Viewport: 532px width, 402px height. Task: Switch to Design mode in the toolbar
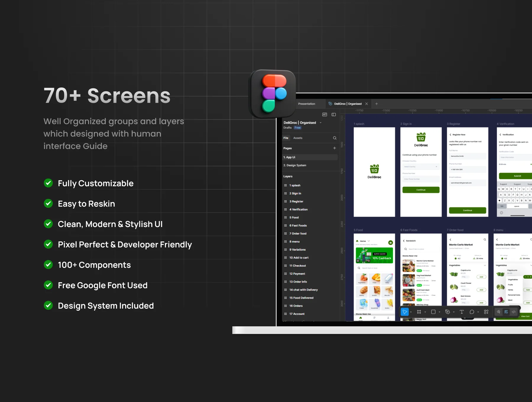tap(506, 312)
